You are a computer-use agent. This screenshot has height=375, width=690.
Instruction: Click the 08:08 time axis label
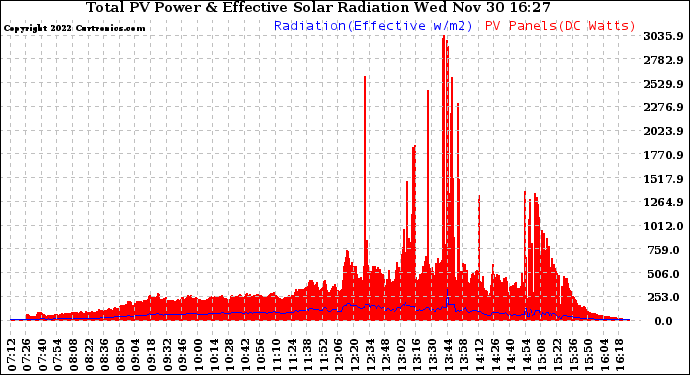(74, 355)
